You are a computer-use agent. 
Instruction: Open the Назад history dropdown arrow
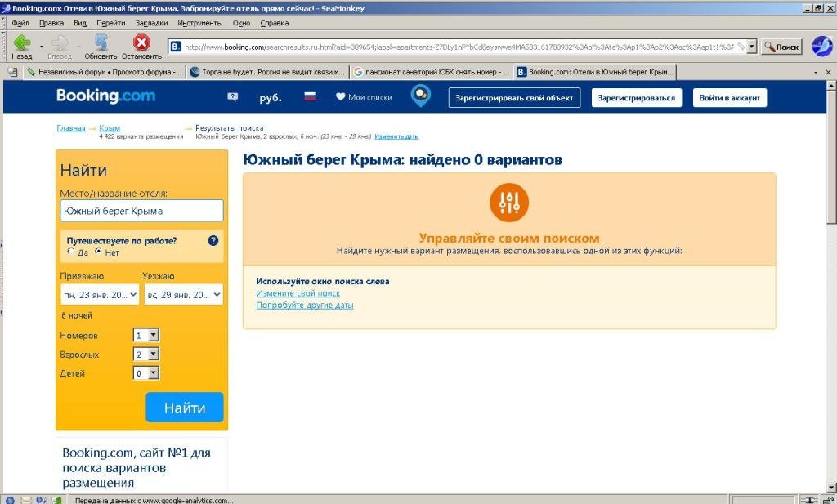tap(41, 47)
